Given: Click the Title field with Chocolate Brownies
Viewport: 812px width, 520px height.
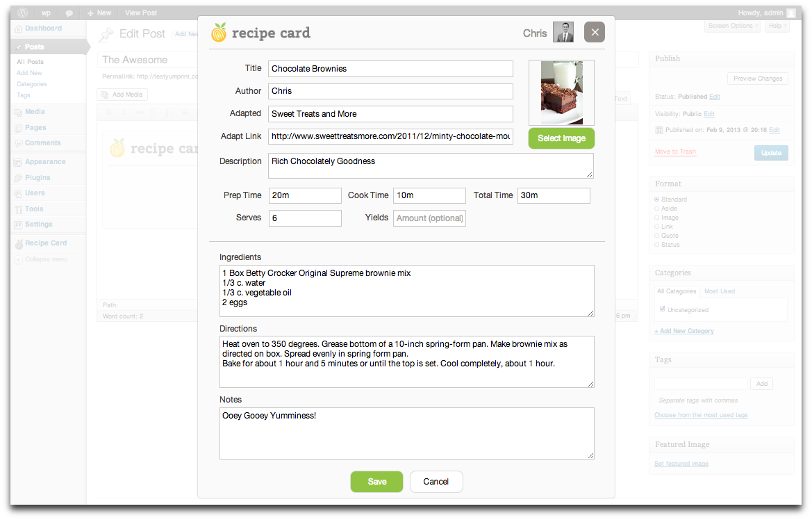Looking at the screenshot, I should (390, 69).
